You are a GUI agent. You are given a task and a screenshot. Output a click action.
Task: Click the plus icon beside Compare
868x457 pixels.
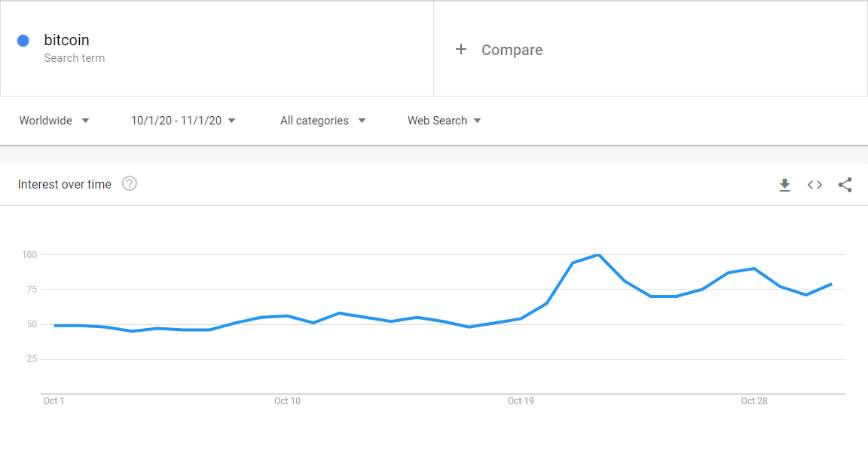461,50
